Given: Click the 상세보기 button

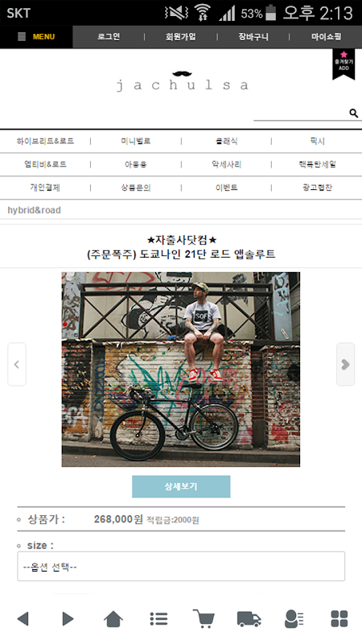Looking at the screenshot, I should [181, 487].
